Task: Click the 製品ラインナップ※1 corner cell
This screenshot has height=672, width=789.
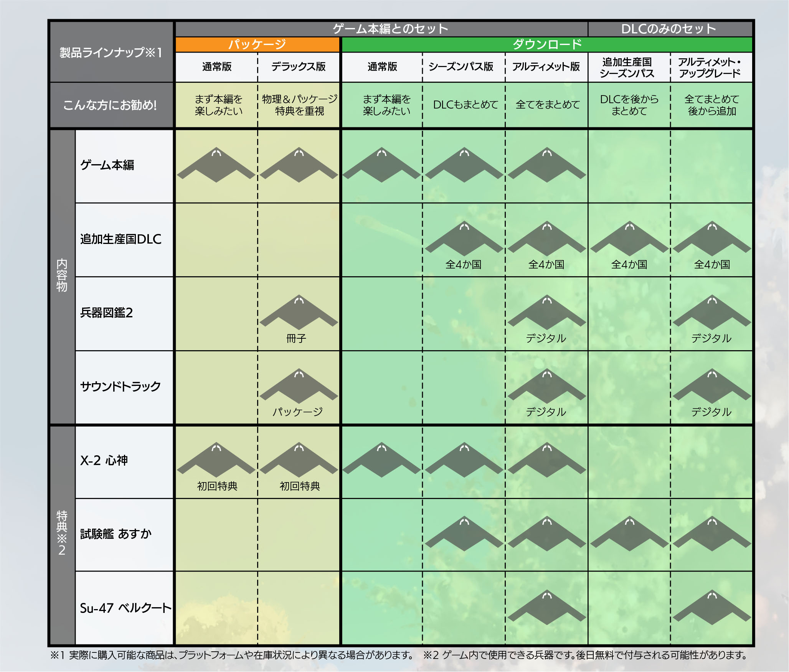Action: click(x=111, y=52)
